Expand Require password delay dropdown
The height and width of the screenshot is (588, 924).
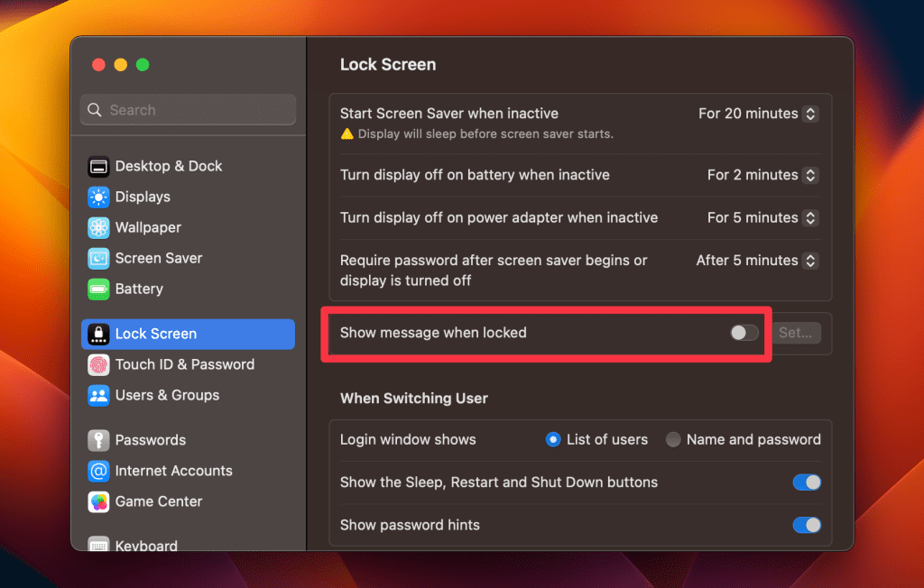pos(757,261)
